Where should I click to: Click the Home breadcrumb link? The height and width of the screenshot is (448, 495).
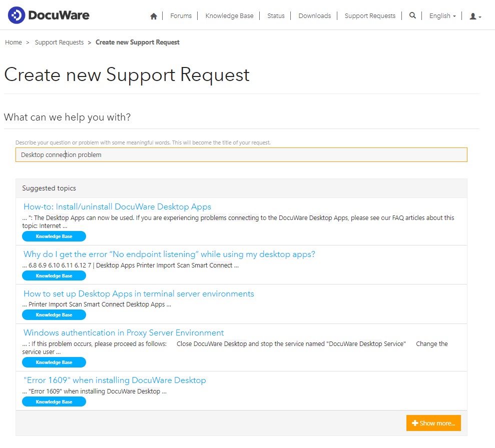[14, 42]
